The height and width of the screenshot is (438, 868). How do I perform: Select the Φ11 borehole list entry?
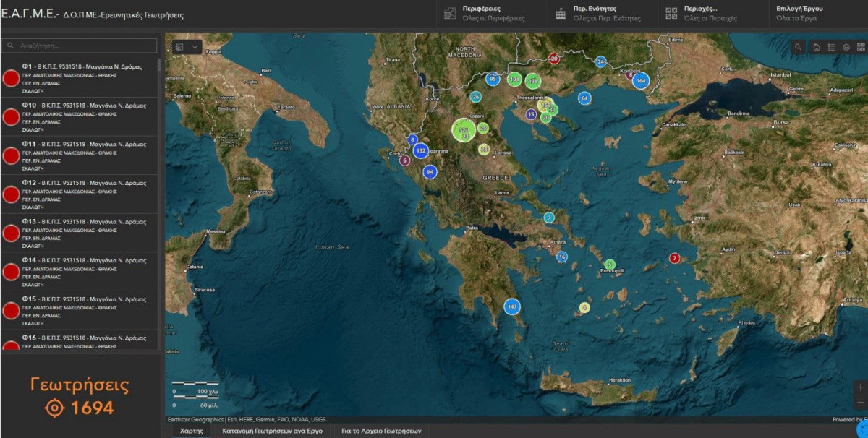coord(79,155)
